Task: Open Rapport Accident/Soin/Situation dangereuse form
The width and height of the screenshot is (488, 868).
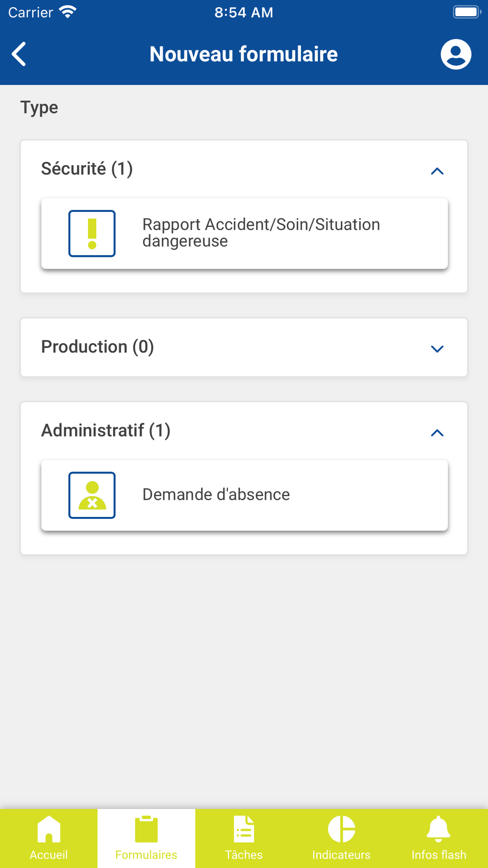Action: click(261, 233)
